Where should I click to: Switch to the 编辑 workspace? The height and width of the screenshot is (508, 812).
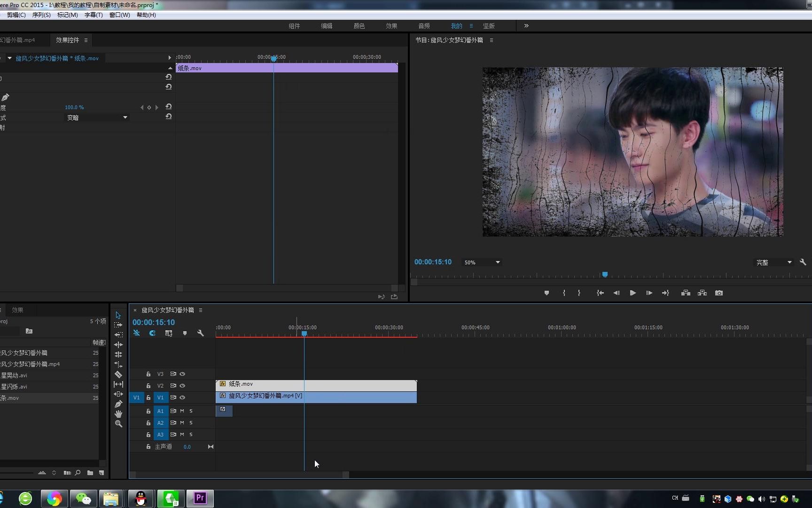click(x=327, y=26)
